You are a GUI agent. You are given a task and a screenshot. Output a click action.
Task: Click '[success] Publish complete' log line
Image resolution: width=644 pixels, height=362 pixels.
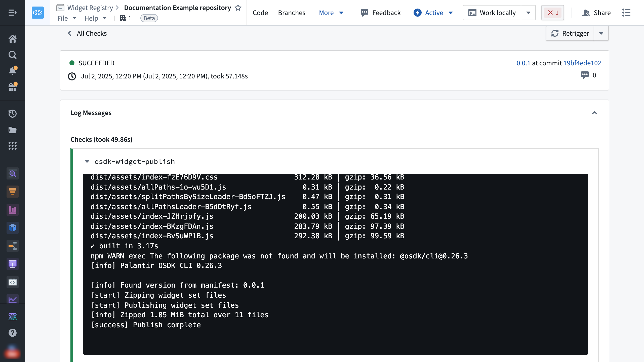146,325
